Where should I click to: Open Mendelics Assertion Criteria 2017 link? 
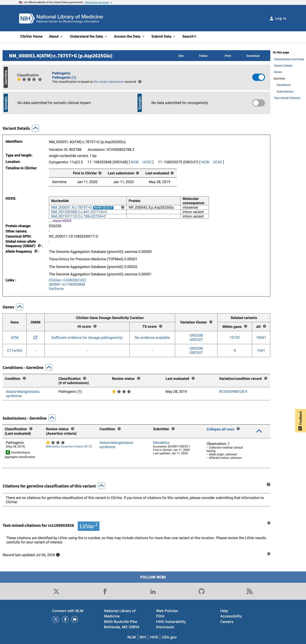pos(69,446)
